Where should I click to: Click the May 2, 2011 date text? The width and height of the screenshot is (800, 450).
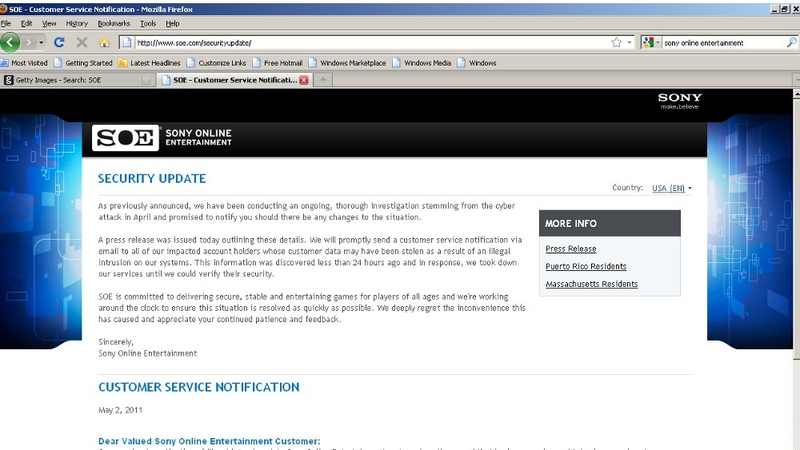120,410
